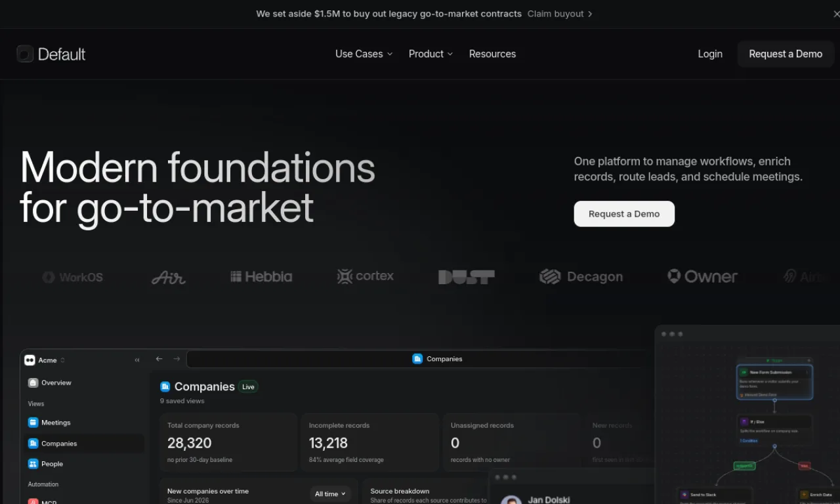Click the Hebbia customer logo
The height and width of the screenshot is (504, 840).
[261, 277]
